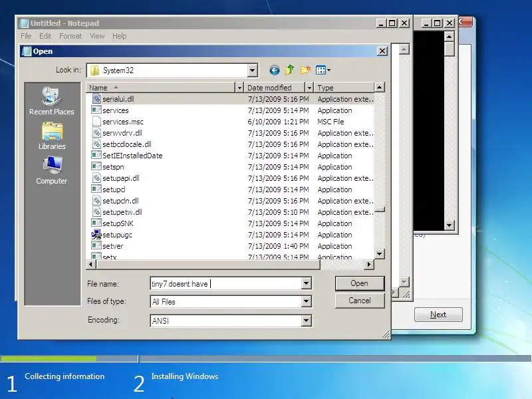Click the 6/10/2009 1:21 PM date cell
This screenshot has height=399, width=532.
(278, 122)
